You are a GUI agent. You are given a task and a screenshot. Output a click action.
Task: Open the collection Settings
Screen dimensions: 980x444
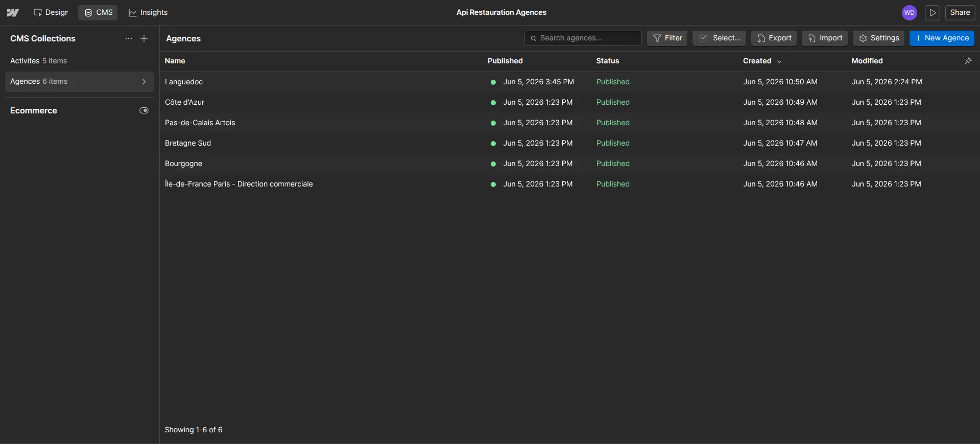pyautogui.click(x=878, y=38)
